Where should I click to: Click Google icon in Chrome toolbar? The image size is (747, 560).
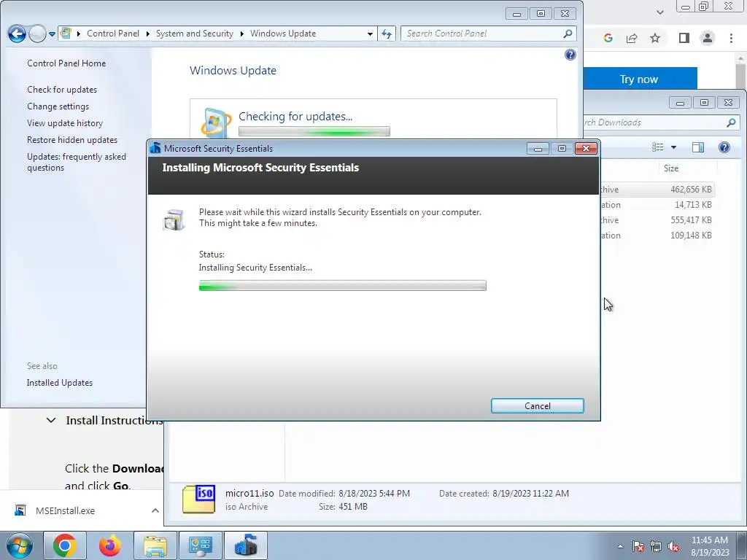coord(608,38)
